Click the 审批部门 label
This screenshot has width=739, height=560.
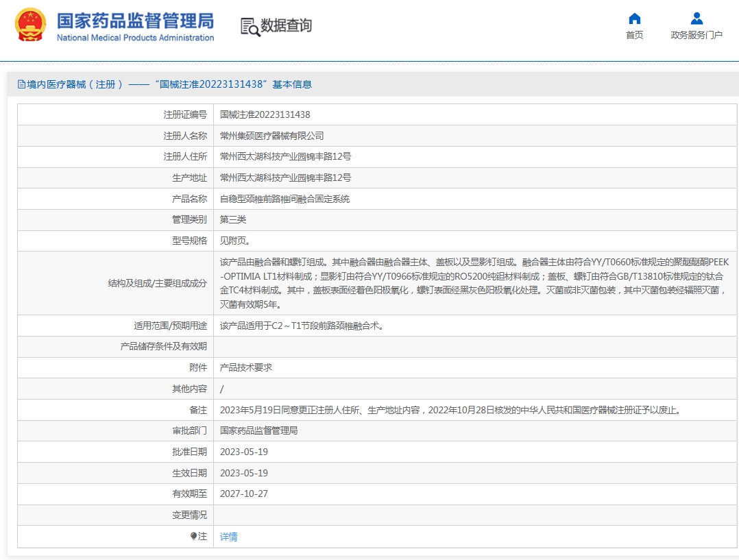pos(189,430)
